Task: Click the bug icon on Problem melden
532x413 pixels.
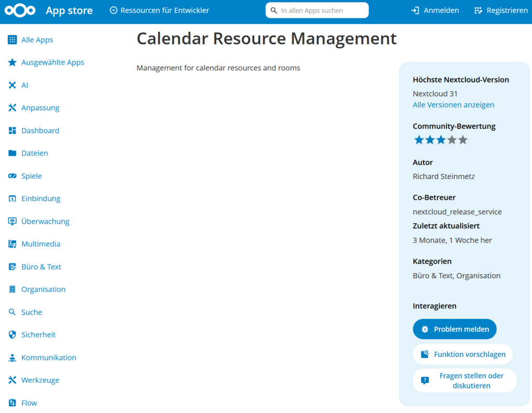Action: tap(425, 329)
